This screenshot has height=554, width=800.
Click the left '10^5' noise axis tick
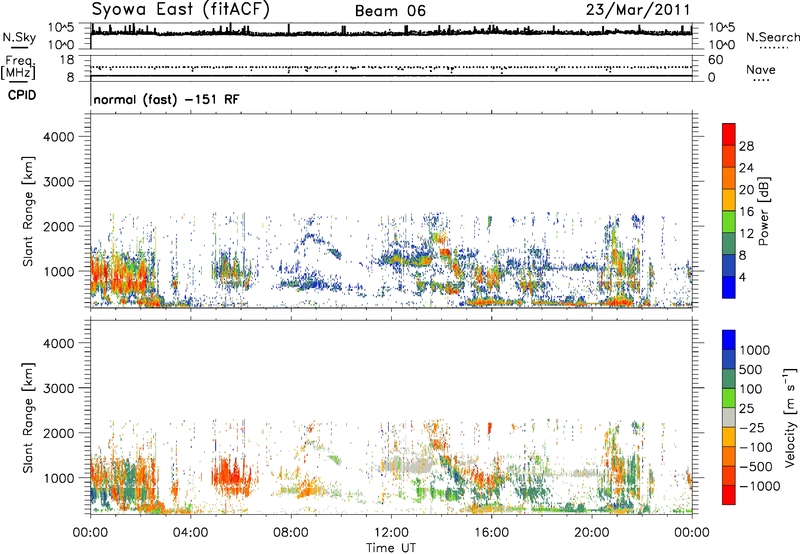pos(61,28)
